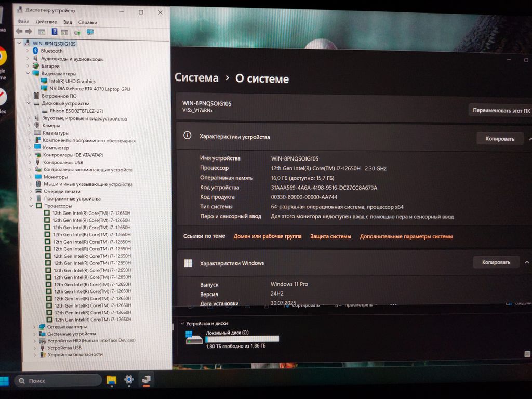Open the Вид menu

[x=68, y=22]
